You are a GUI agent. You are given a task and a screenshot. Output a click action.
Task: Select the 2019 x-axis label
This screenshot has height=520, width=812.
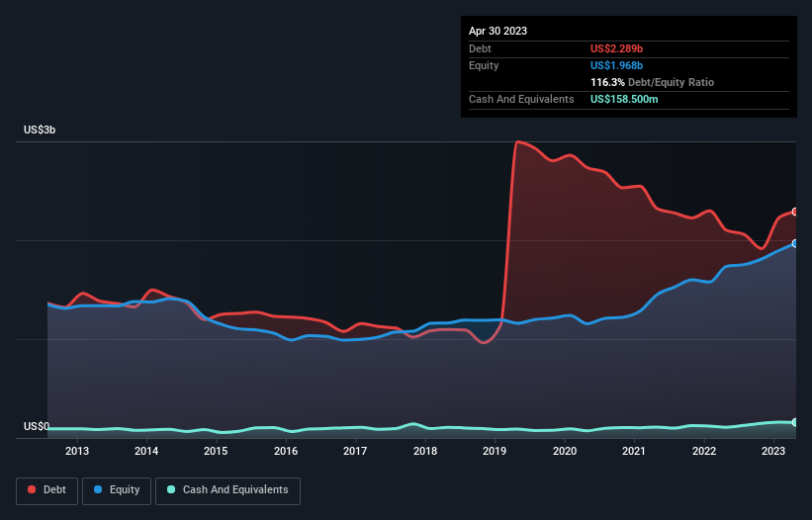(x=495, y=451)
